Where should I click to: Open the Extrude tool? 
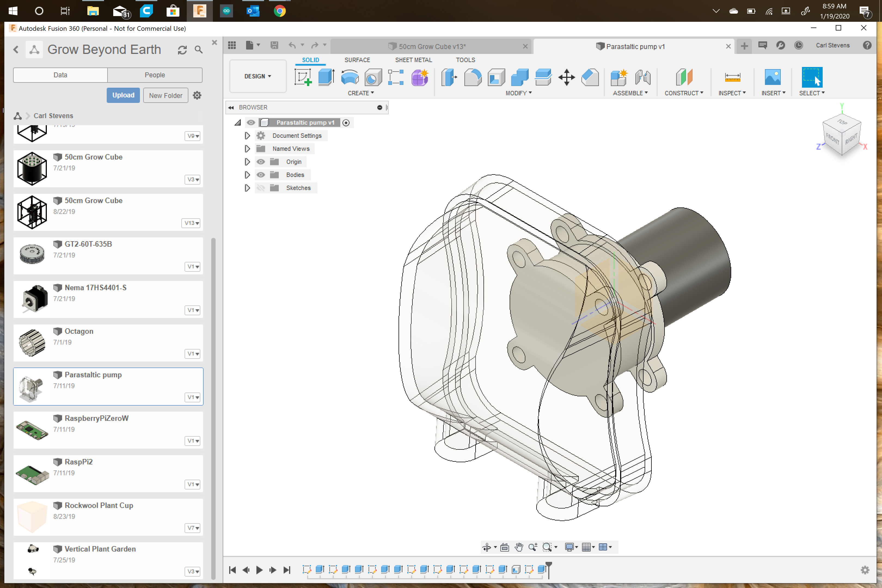[x=326, y=78]
